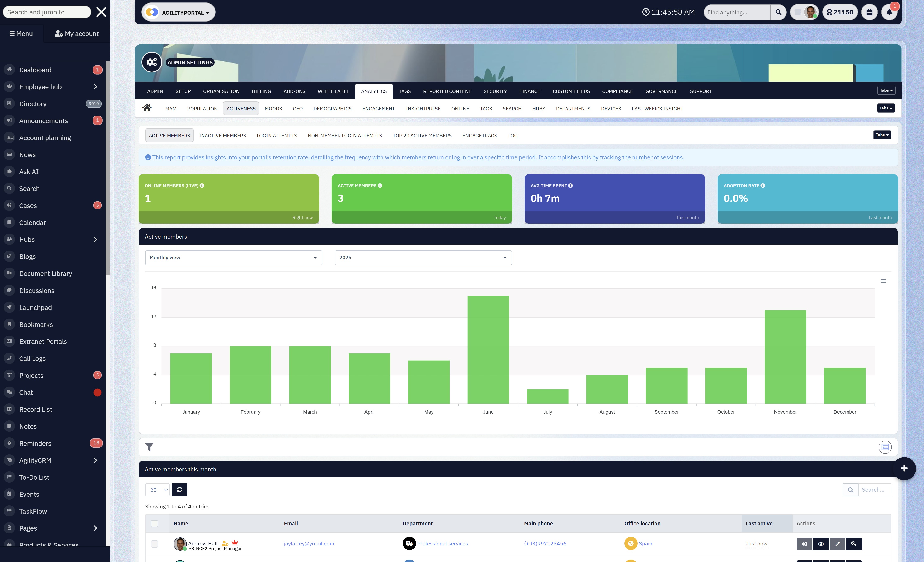Viewport: 924px width, 562px height.
Task: Check the select-all checkbox in table header
Action: pyautogui.click(x=154, y=524)
